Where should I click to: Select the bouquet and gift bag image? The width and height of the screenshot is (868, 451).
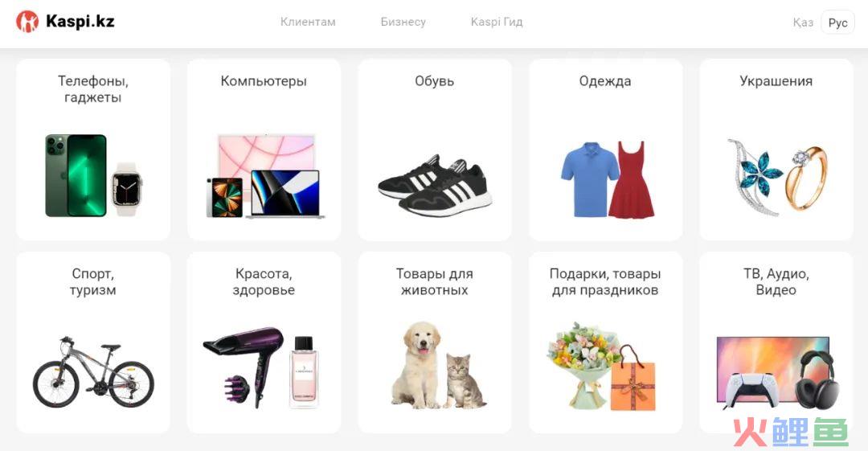[x=602, y=367]
